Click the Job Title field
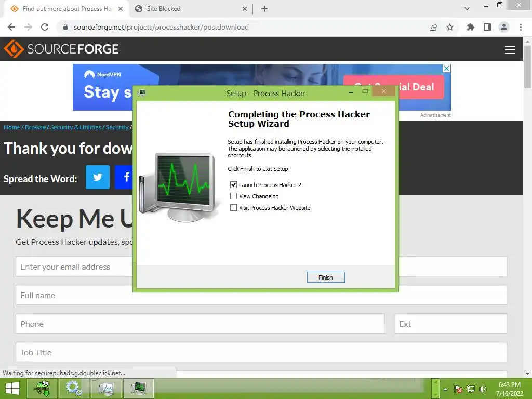532x399 pixels. [x=261, y=352]
